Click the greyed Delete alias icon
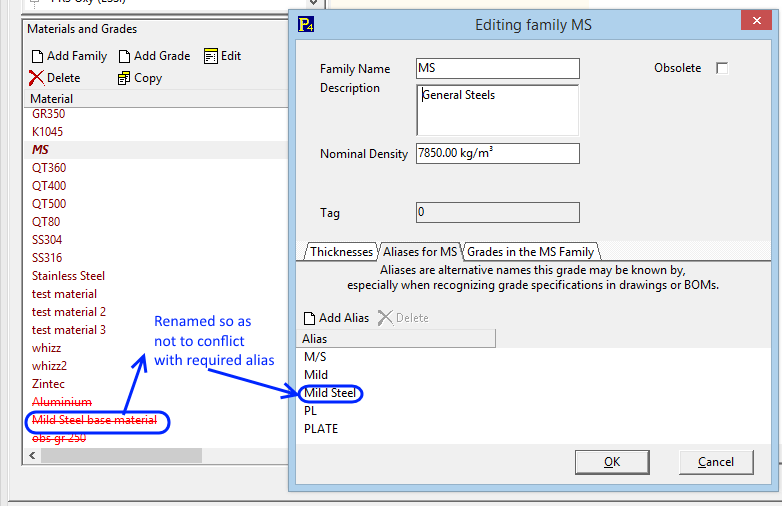 point(385,318)
